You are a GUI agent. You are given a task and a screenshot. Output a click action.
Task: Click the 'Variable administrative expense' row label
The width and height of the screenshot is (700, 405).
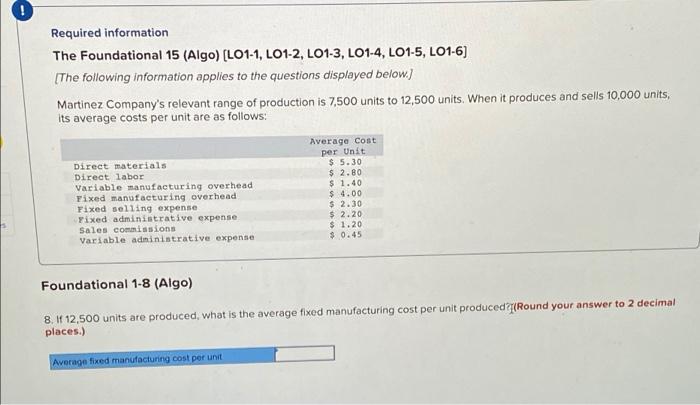pos(166,238)
